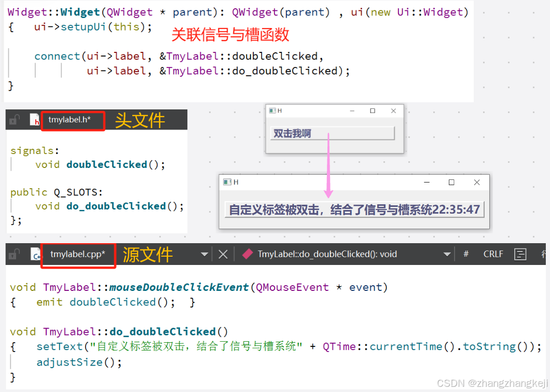Click QTime in the setText line

click(x=339, y=347)
